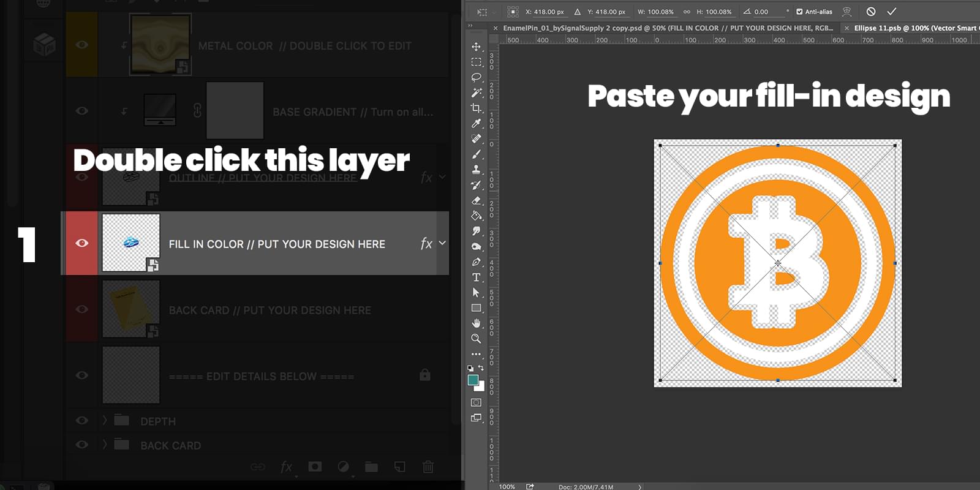Select the Zoom tool
This screenshot has height=490, width=980.
[x=476, y=338]
